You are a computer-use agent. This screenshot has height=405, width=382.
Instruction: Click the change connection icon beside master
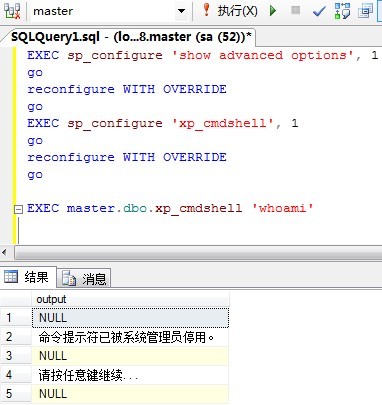coord(12,11)
